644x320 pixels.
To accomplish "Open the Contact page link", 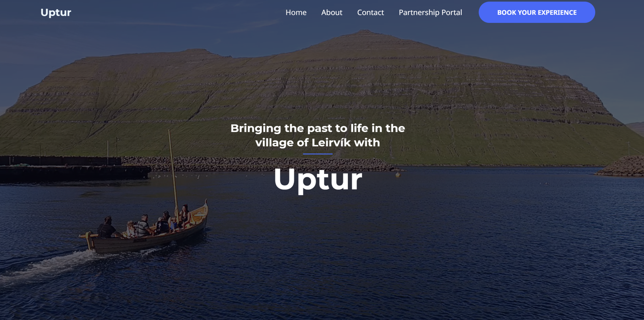I will click(370, 12).
